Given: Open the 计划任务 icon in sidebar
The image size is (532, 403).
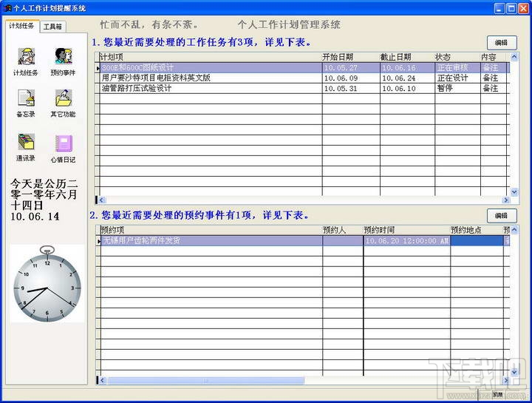Looking at the screenshot, I should coord(26,56).
